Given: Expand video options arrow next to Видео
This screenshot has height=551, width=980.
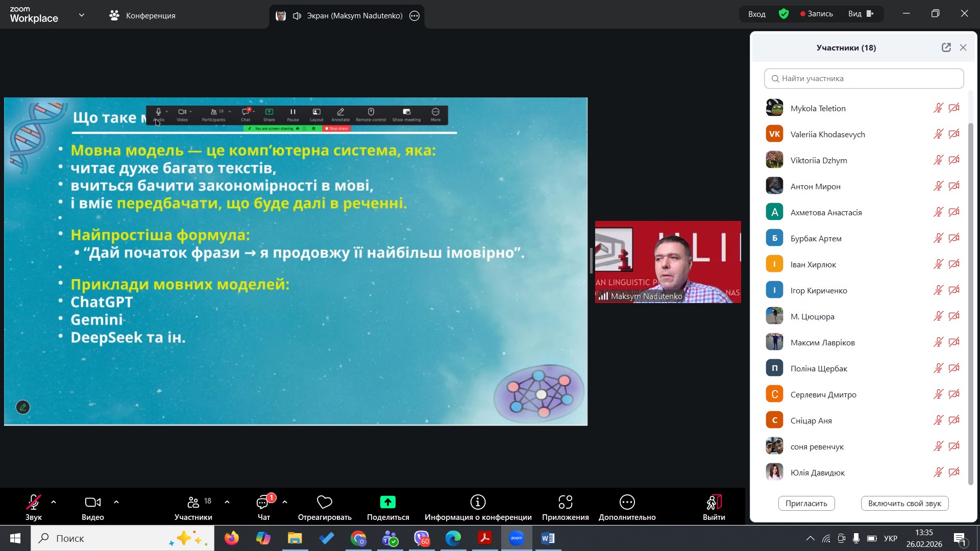Looking at the screenshot, I should (116, 502).
